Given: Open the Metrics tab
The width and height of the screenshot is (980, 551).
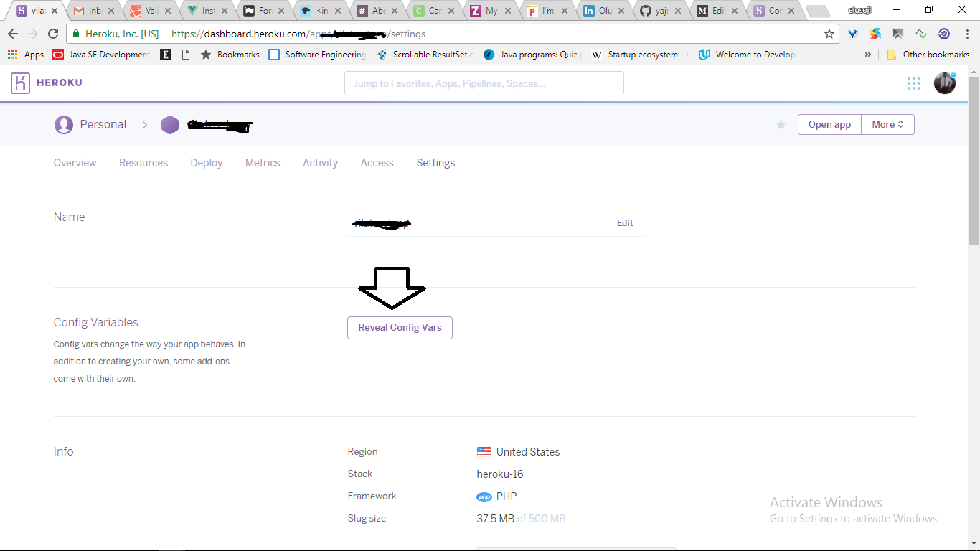Looking at the screenshot, I should (263, 163).
